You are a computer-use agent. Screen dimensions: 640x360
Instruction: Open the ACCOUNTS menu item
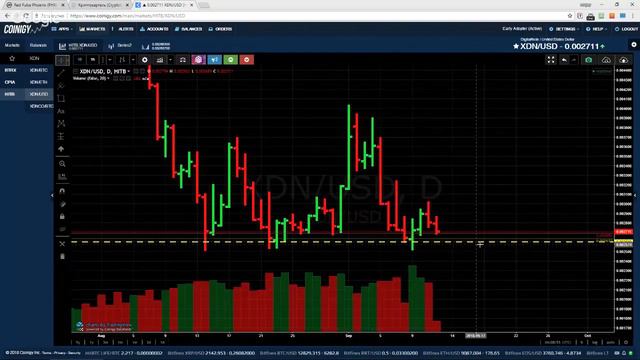pyautogui.click(x=154, y=29)
